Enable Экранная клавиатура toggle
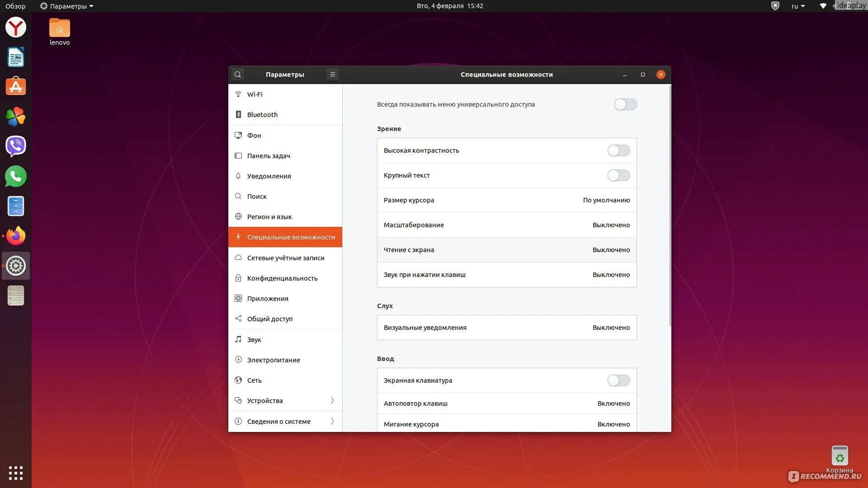 pos(618,380)
